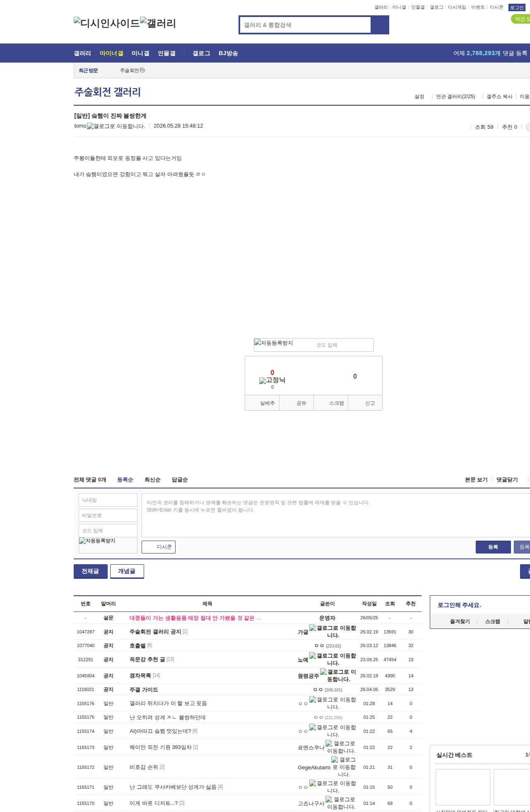Click 공유 button under votes
The width and height of the screenshot is (530, 812).
pyautogui.click(x=296, y=403)
